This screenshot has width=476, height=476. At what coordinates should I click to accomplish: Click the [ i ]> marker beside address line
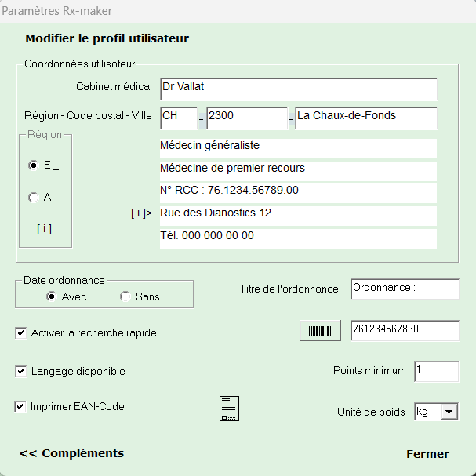point(141,213)
